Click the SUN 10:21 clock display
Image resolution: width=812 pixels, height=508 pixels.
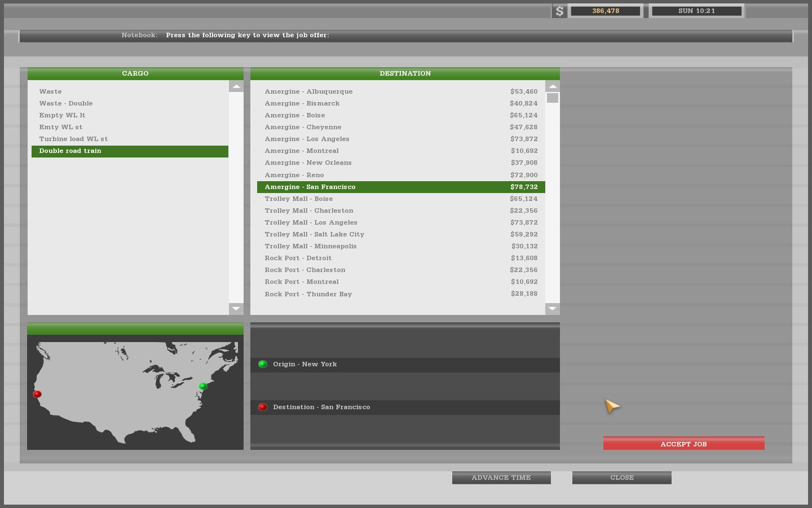click(696, 11)
